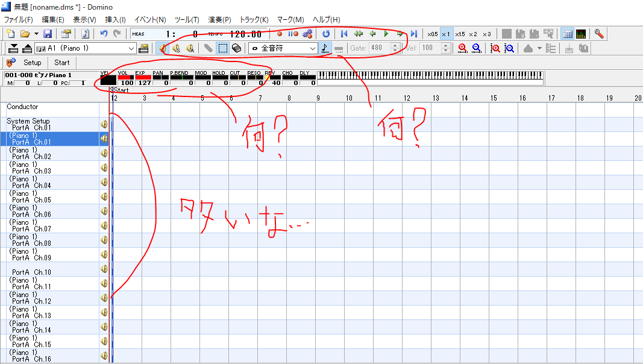Undo the last edit

click(104, 34)
